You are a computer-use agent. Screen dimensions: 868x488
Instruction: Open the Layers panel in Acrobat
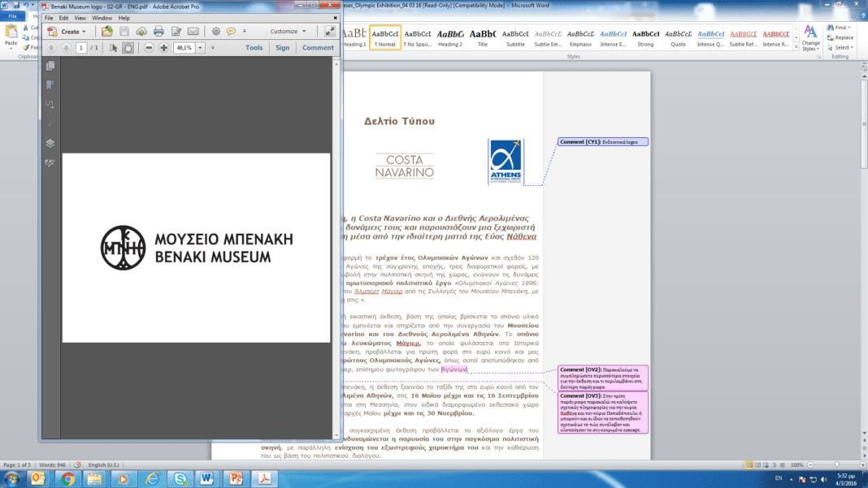pyautogui.click(x=50, y=144)
